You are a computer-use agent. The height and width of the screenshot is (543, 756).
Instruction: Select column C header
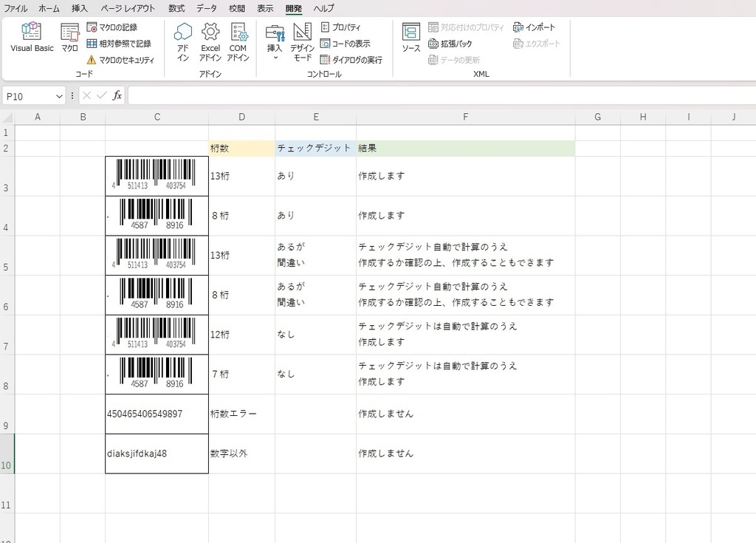point(157,117)
